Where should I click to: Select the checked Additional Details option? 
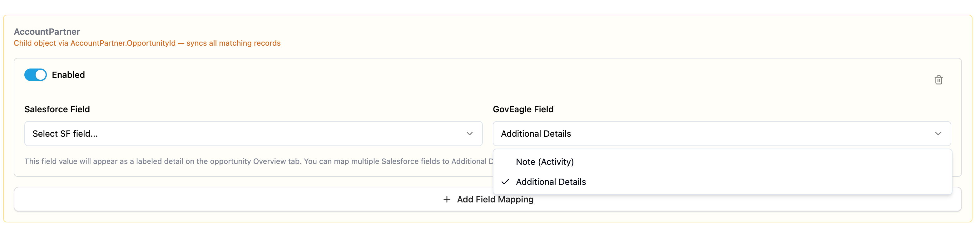point(722,182)
